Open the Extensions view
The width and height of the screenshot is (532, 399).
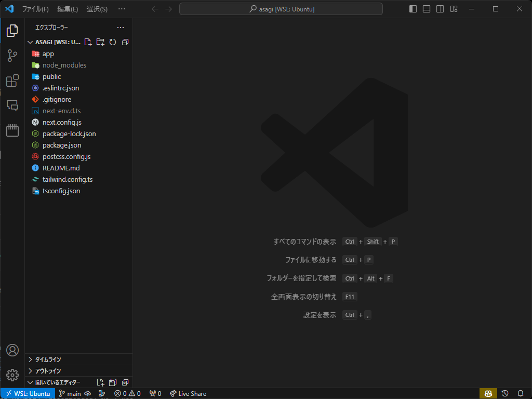click(12, 81)
